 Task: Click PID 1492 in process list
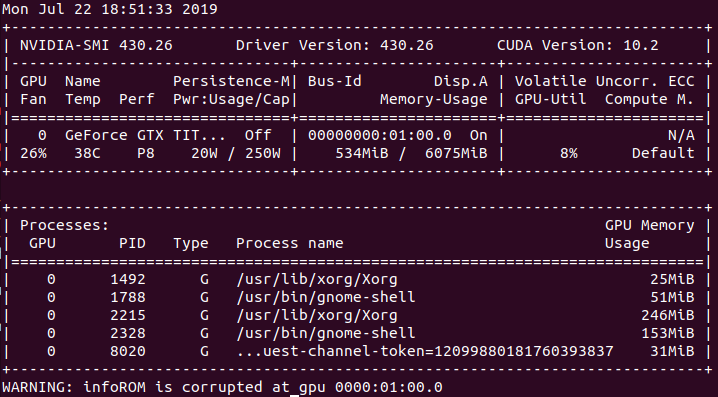[x=128, y=279]
